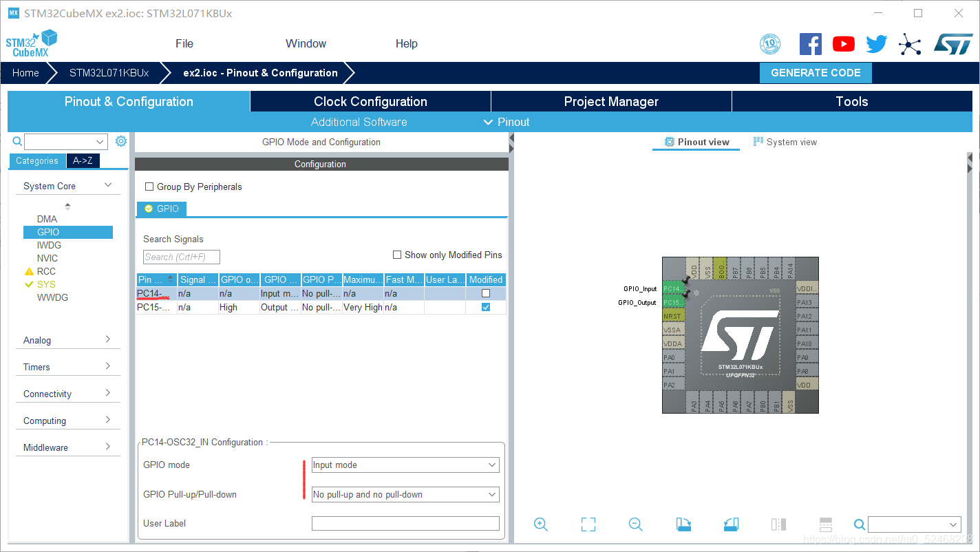Enable Group By Peripherals checkbox

[149, 187]
